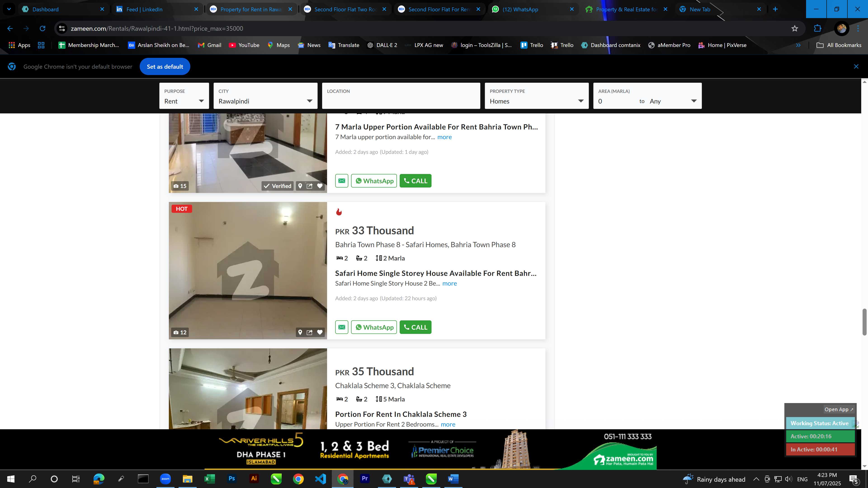Open the Property Type Homes dropdown

tap(537, 96)
